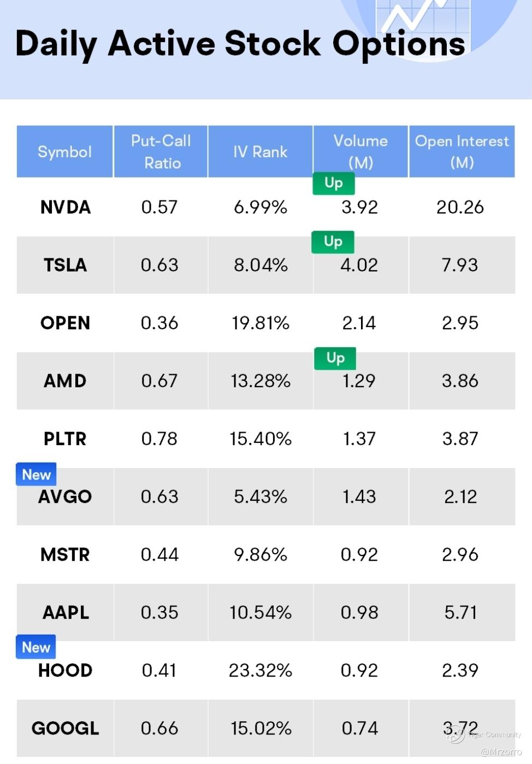Click the New badge above HOOD
The height and width of the screenshot is (764, 532).
(36, 647)
